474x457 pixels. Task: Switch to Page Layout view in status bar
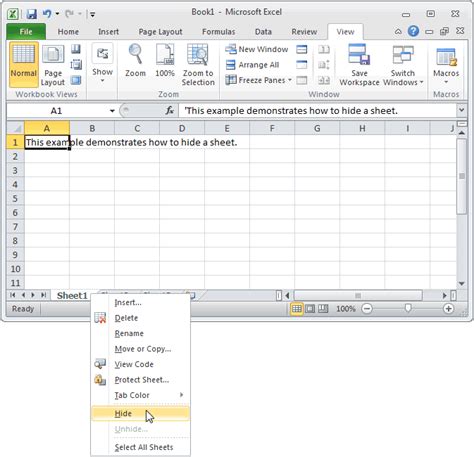point(310,309)
